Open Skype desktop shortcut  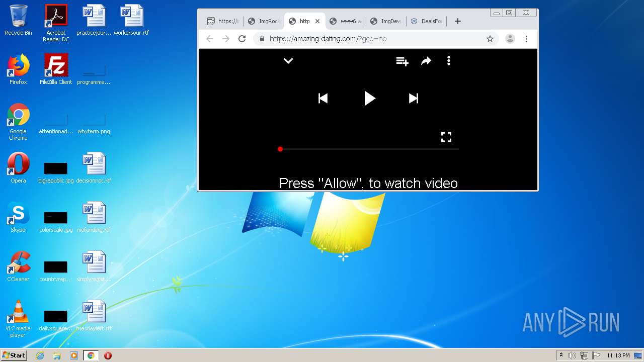[18, 217]
